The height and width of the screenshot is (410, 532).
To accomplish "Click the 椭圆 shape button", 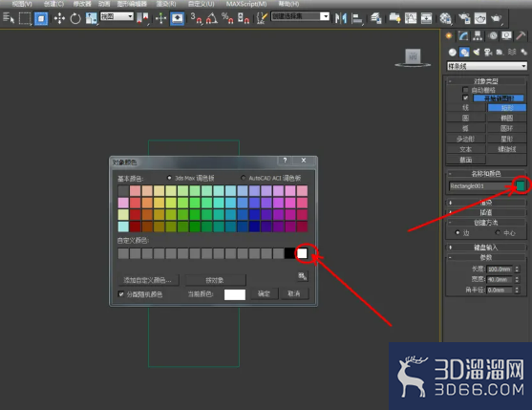I will (x=507, y=119).
